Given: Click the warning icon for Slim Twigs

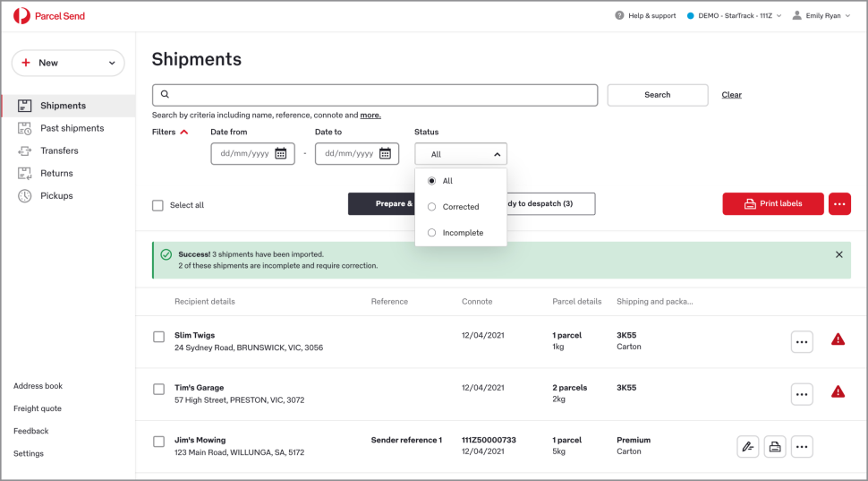Looking at the screenshot, I should click(x=838, y=339).
